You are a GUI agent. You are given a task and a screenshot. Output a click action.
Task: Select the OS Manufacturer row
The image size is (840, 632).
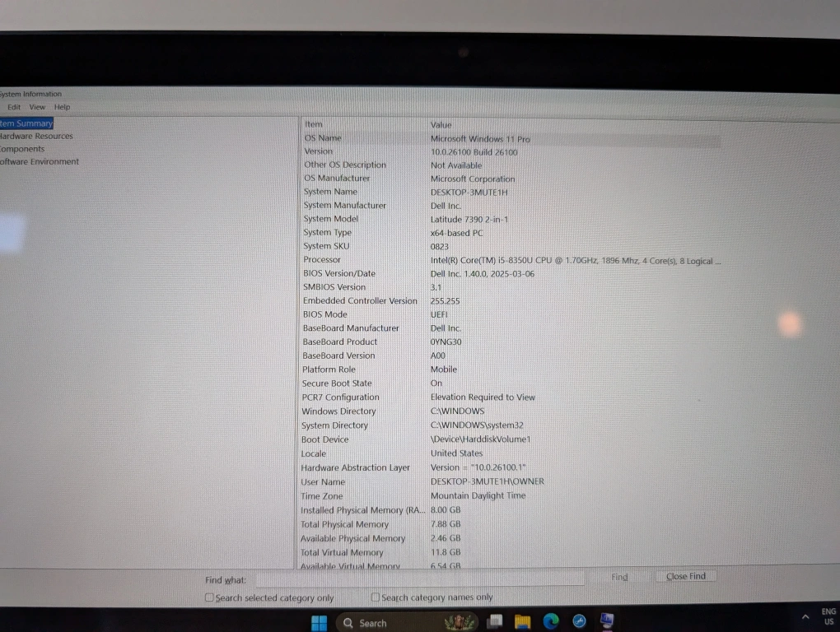coord(511,179)
